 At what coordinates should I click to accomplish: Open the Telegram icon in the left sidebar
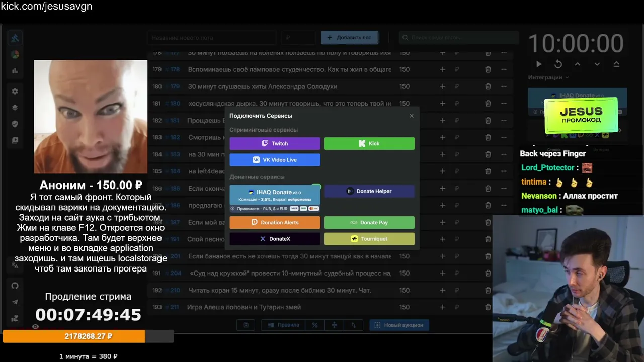click(15, 302)
